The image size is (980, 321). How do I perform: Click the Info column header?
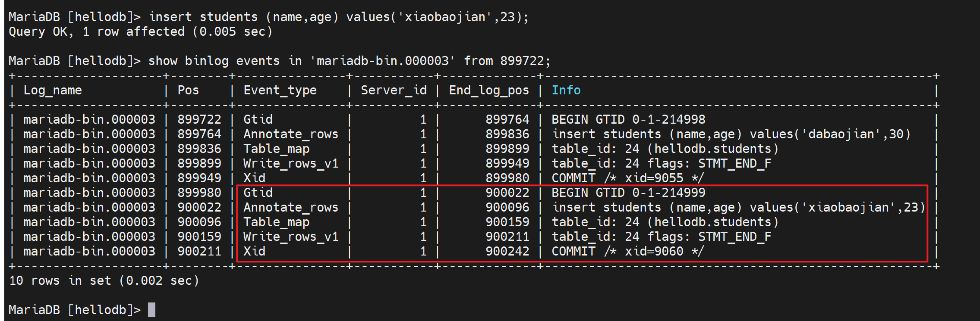point(566,90)
